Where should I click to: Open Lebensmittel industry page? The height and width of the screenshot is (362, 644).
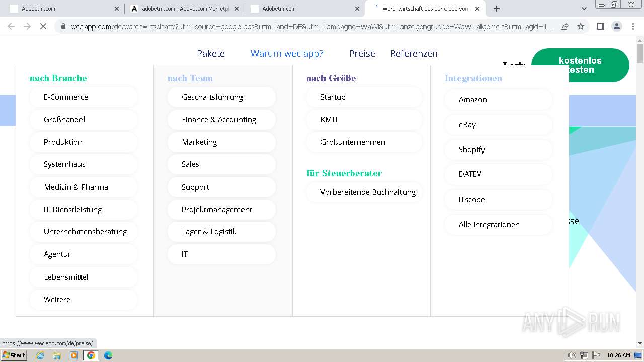click(x=84, y=277)
